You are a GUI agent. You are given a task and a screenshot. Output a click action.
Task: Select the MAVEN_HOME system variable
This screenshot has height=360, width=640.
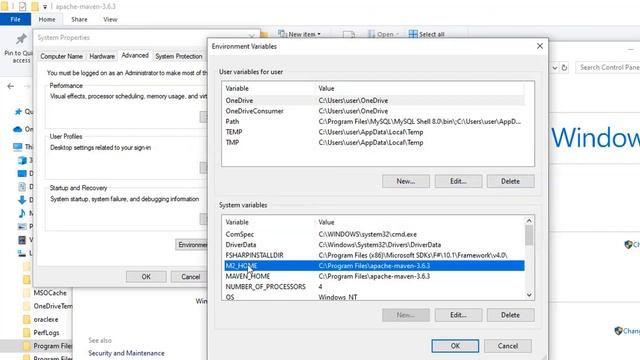click(374, 276)
